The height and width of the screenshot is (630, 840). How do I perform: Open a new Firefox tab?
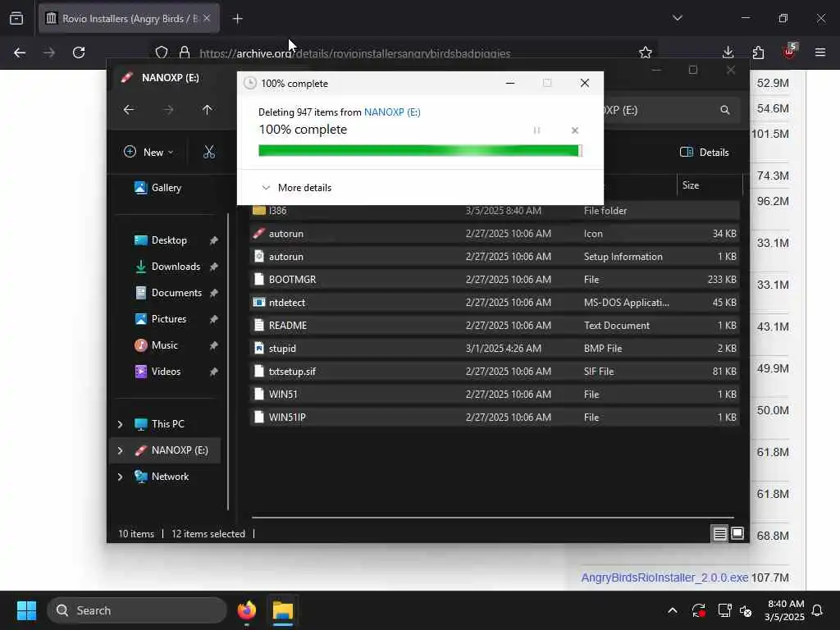[x=237, y=19]
